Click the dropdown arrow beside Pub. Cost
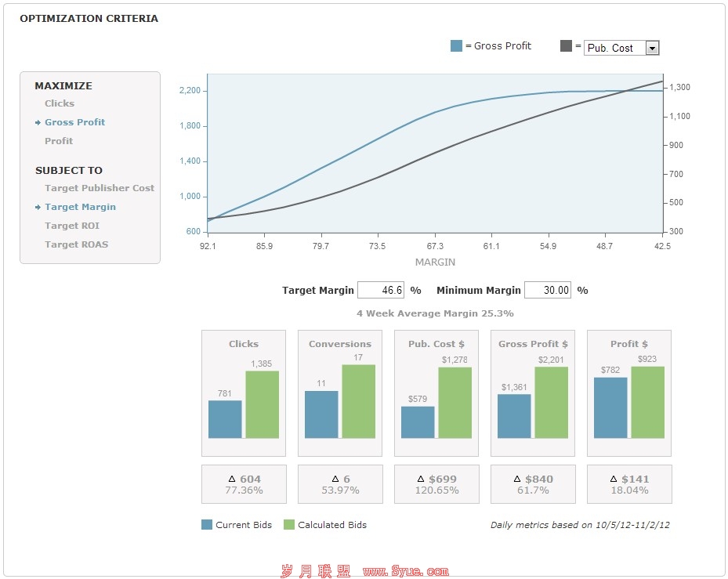The height and width of the screenshot is (579, 728). (652, 48)
